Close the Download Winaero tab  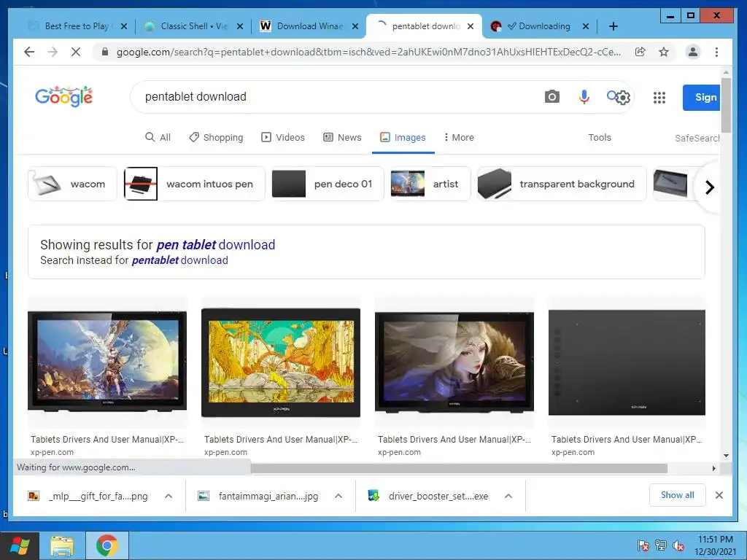click(355, 26)
